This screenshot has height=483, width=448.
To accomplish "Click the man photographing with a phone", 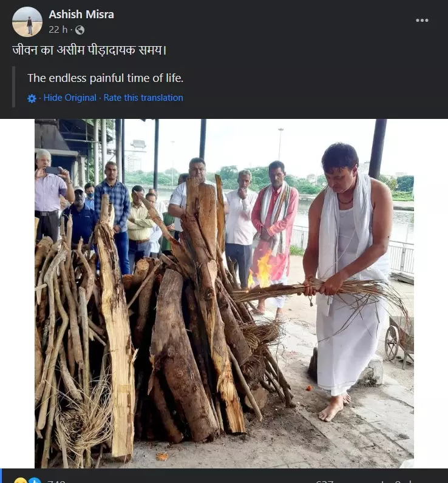I will tap(51, 194).
